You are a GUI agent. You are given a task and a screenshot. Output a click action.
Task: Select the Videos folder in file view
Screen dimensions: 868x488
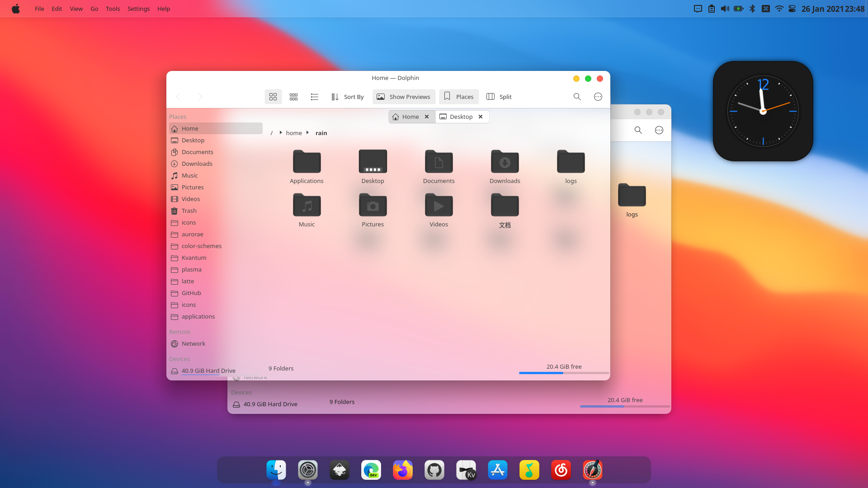[439, 210]
